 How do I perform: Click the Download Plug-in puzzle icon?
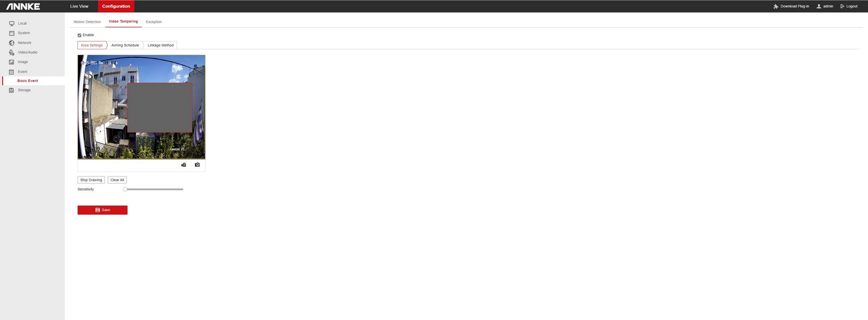pos(776,6)
